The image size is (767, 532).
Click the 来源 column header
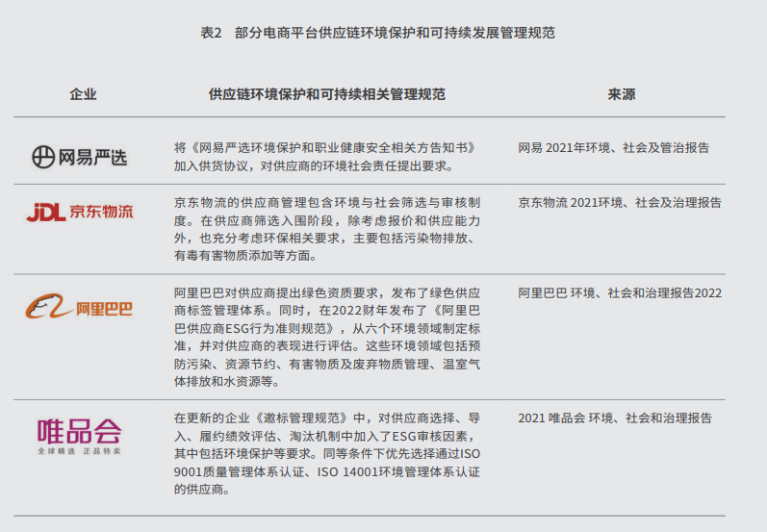(x=622, y=94)
